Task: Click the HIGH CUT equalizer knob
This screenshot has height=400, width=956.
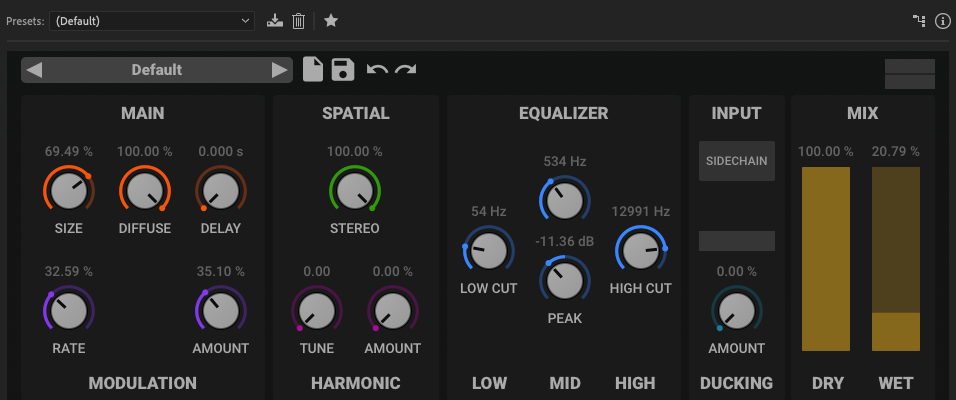Action: tap(640, 249)
